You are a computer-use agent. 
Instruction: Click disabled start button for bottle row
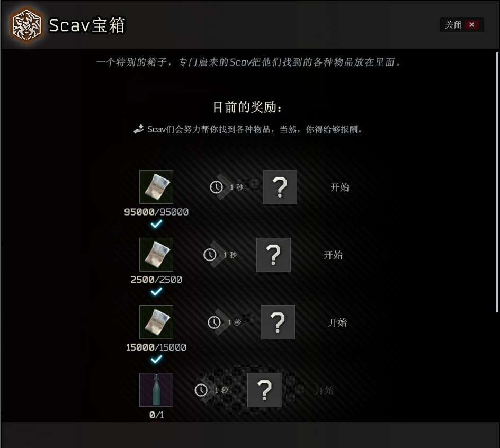pyautogui.click(x=324, y=390)
